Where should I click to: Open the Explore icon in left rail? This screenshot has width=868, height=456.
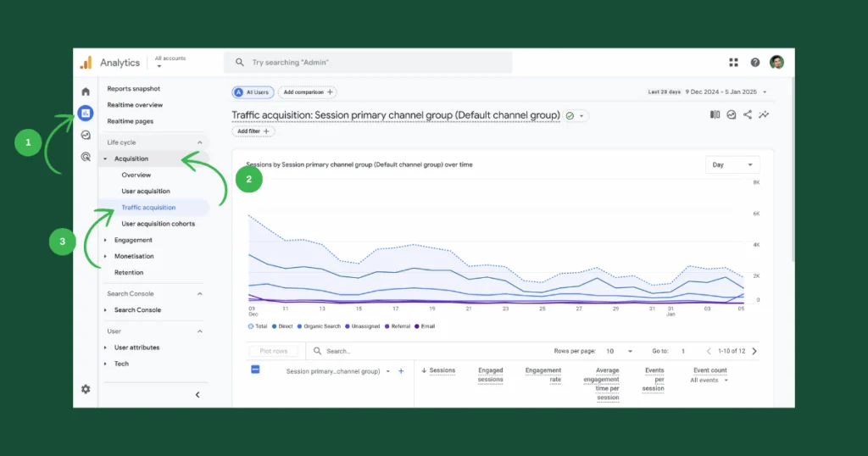click(86, 135)
